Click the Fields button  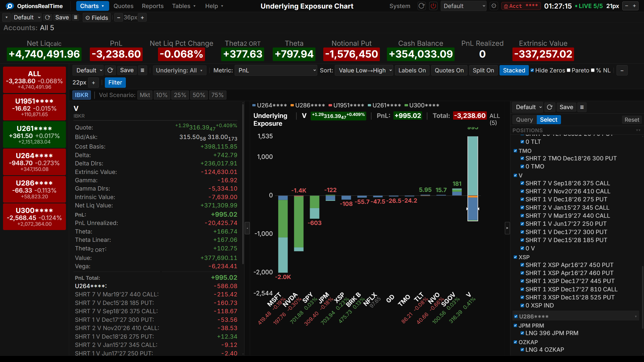click(x=97, y=18)
